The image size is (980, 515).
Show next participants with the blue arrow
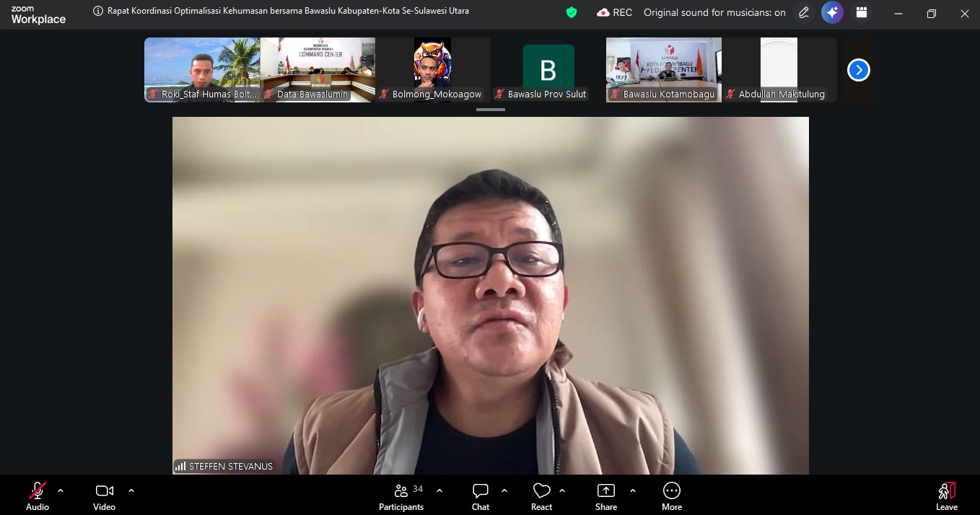point(858,70)
